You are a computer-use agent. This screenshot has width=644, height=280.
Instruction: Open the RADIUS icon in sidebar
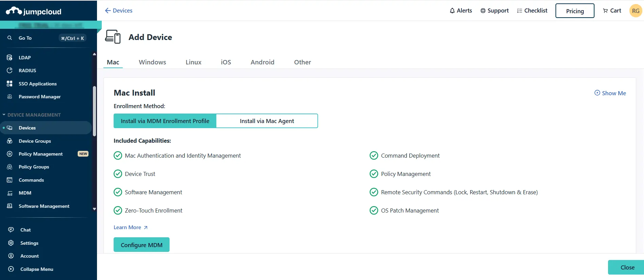(x=9, y=71)
